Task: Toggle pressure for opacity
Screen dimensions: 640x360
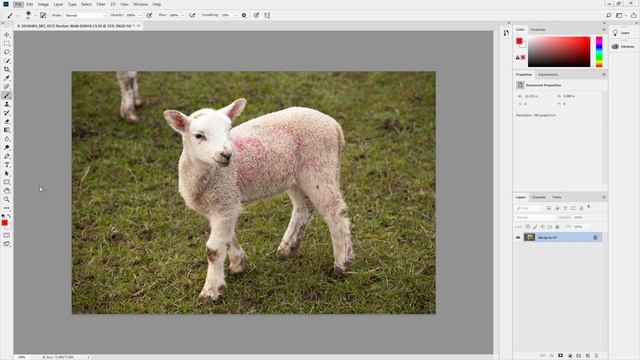Action: tap(149, 15)
